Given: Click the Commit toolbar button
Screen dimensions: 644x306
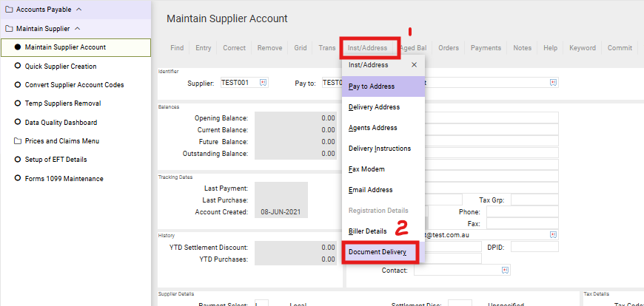Looking at the screenshot, I should pos(620,48).
